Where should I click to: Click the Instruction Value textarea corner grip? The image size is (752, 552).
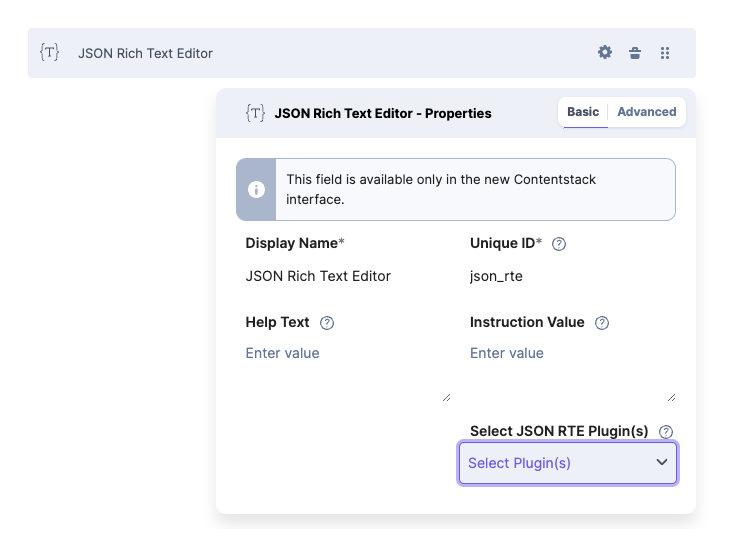tap(671, 398)
